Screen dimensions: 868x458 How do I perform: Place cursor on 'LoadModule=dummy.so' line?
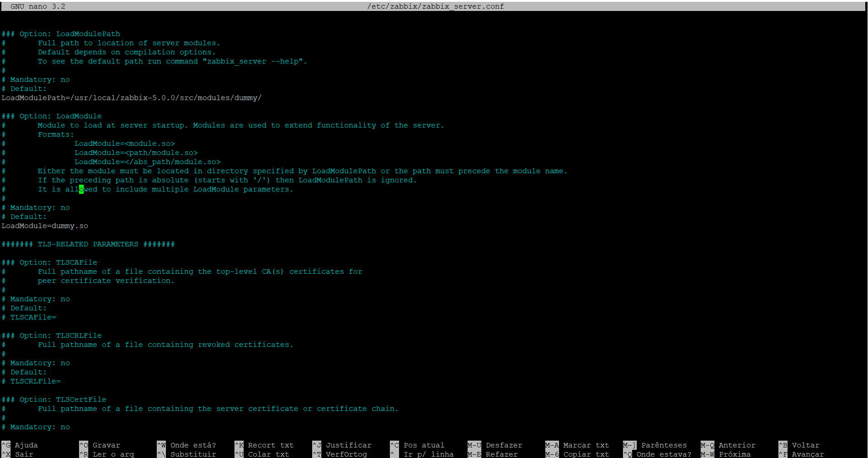[x=45, y=226]
